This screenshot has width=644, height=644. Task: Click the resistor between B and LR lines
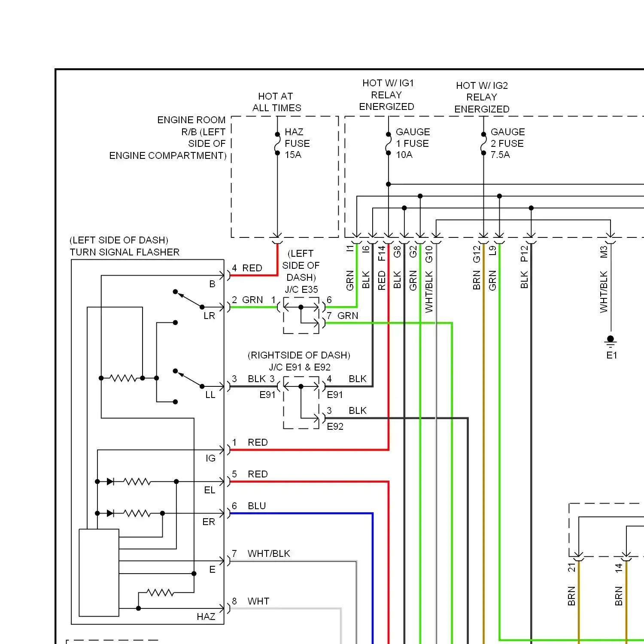[x=123, y=378]
